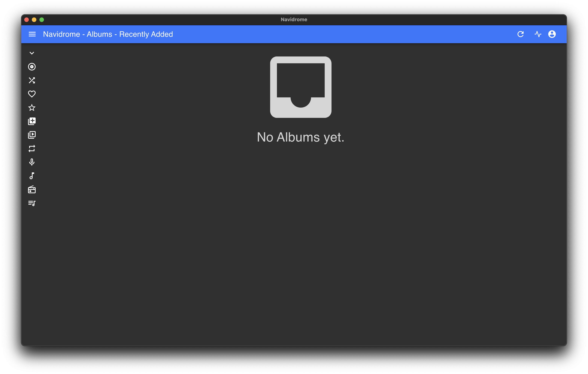Open Songs via music note icon
This screenshot has width=588, height=374.
pos(32,176)
